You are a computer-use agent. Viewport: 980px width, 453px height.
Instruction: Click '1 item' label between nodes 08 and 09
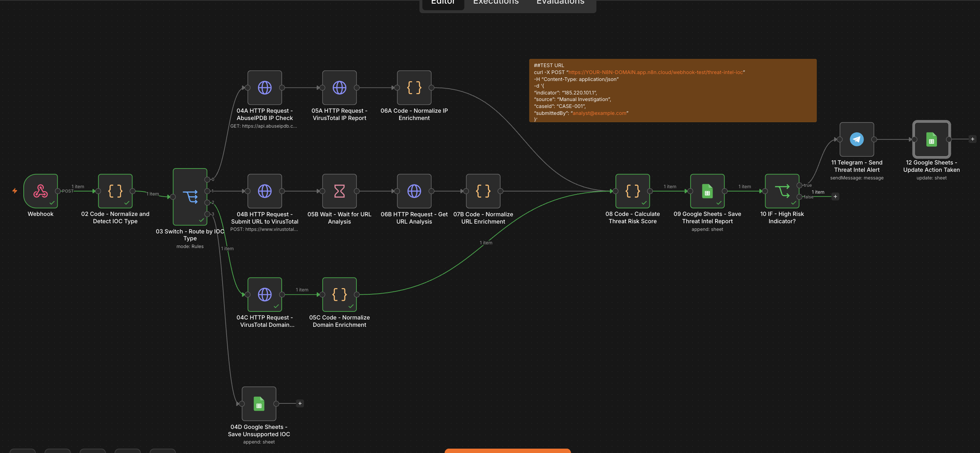[x=670, y=187]
